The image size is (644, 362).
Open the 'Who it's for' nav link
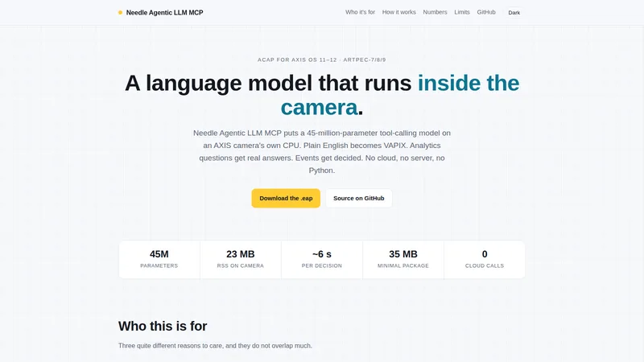click(360, 12)
